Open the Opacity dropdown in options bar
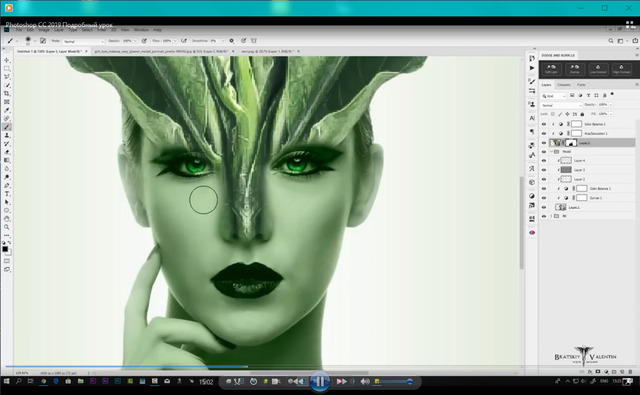Image resolution: width=640 pixels, height=395 pixels. [136, 41]
